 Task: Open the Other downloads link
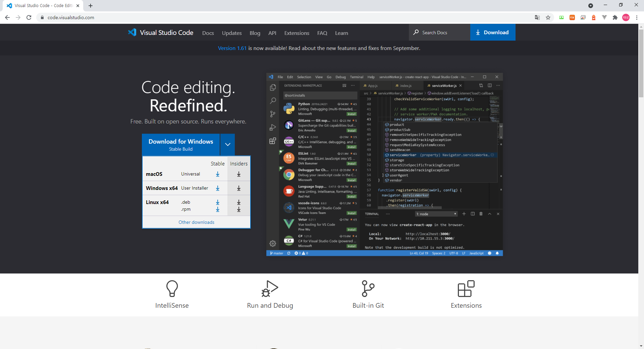tap(196, 222)
